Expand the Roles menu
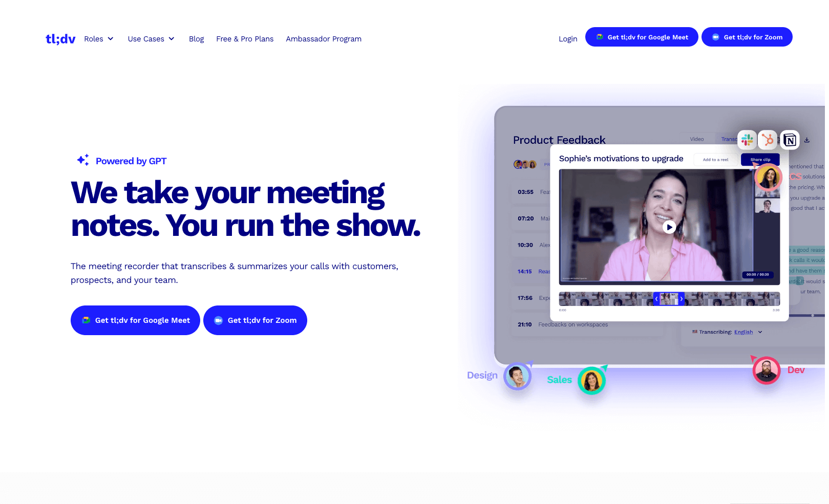The width and height of the screenshot is (829, 504). [99, 39]
